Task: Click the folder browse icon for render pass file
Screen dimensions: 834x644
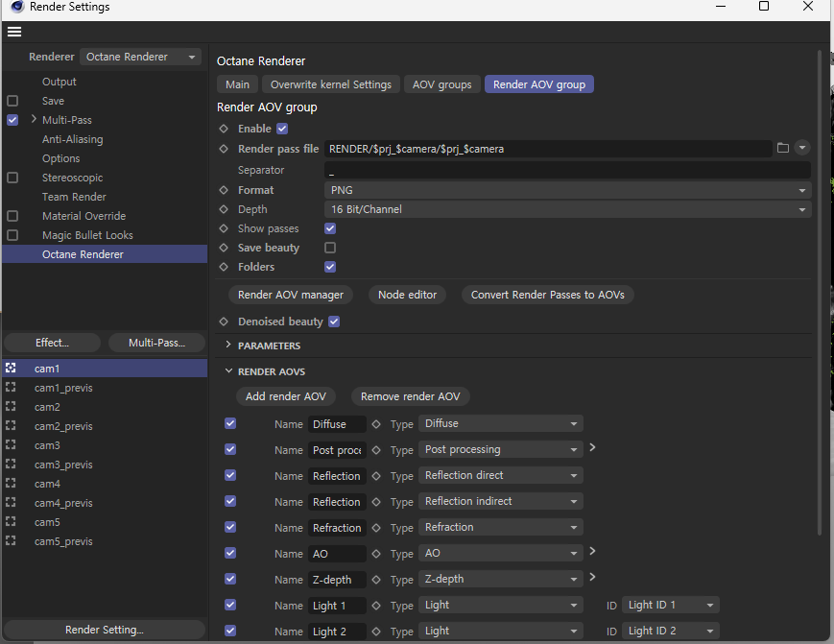Action: pyautogui.click(x=783, y=148)
